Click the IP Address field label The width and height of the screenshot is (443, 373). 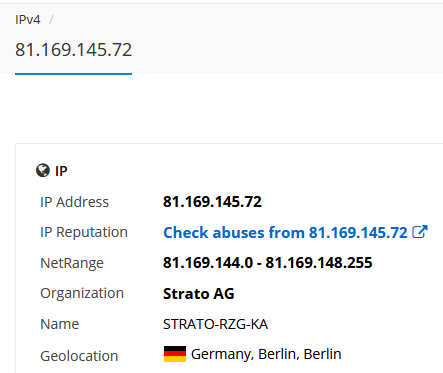click(74, 202)
